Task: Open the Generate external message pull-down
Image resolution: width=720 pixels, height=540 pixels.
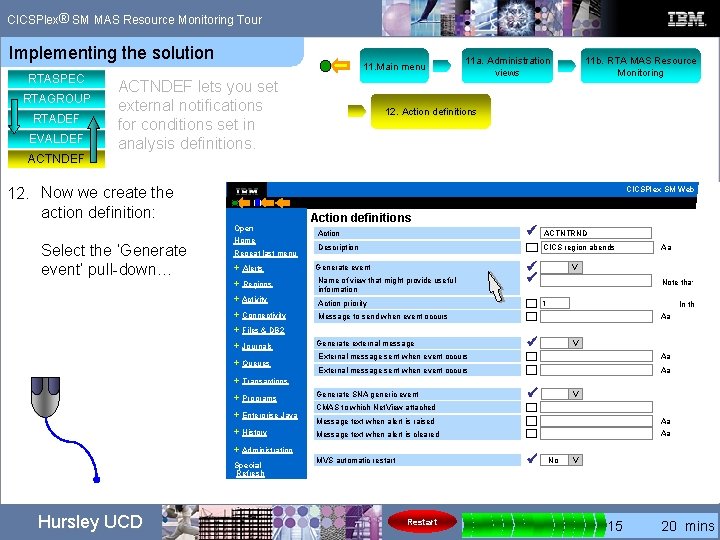Action: [x=575, y=343]
